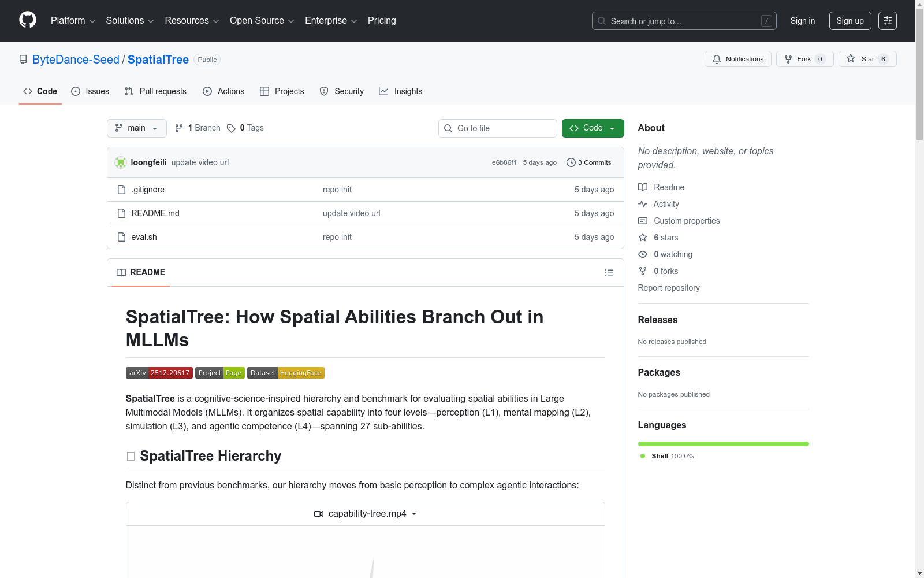Click the green Shell language bar
The width and height of the screenshot is (924, 578).
point(724,444)
